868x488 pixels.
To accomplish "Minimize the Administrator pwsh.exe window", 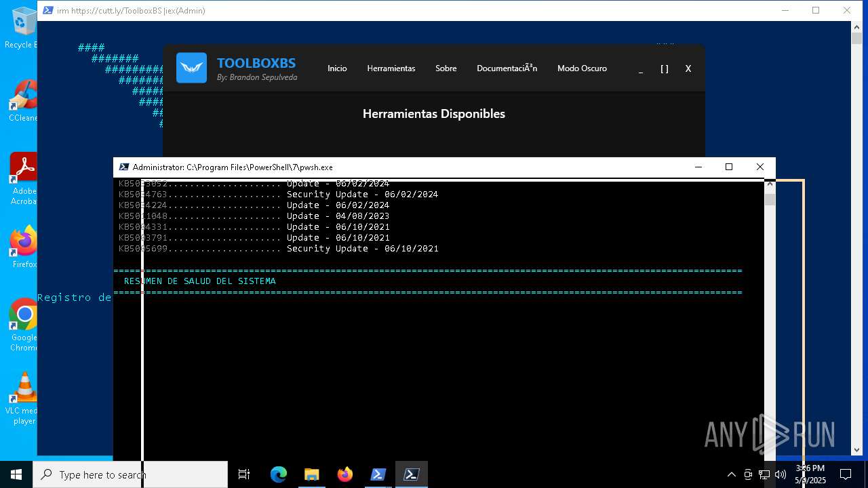I will (x=698, y=167).
